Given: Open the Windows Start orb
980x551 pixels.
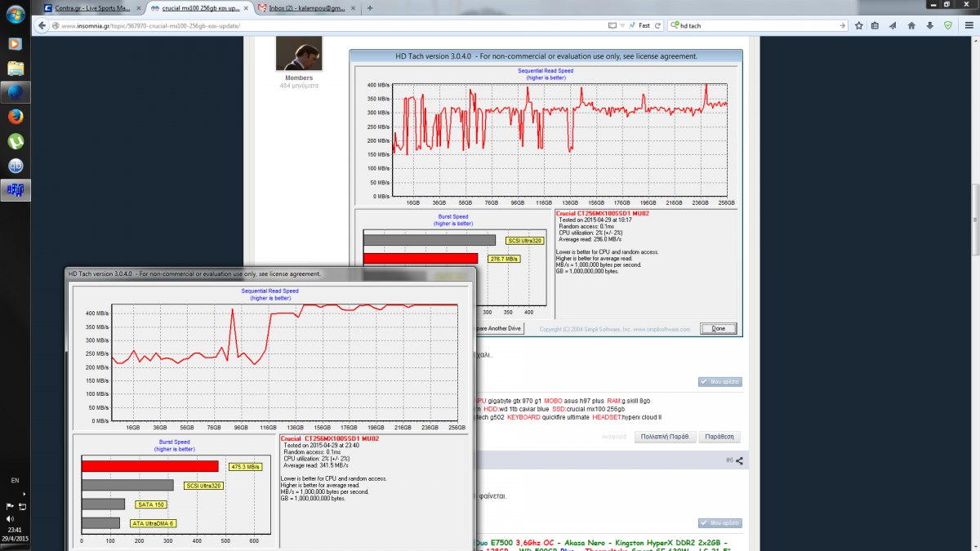Looking at the screenshot, I should [16, 15].
